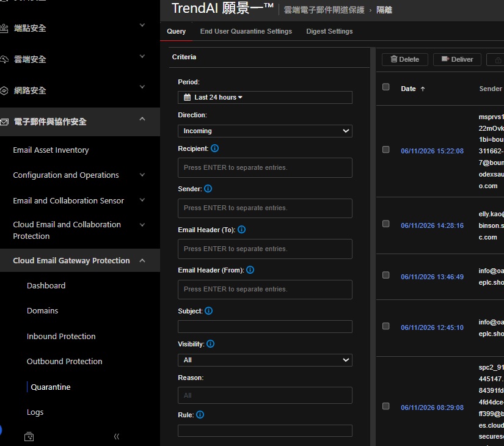Viewport: 504px width, 446px height.
Task: Click the calendar icon in Period field
Action: [x=187, y=97]
